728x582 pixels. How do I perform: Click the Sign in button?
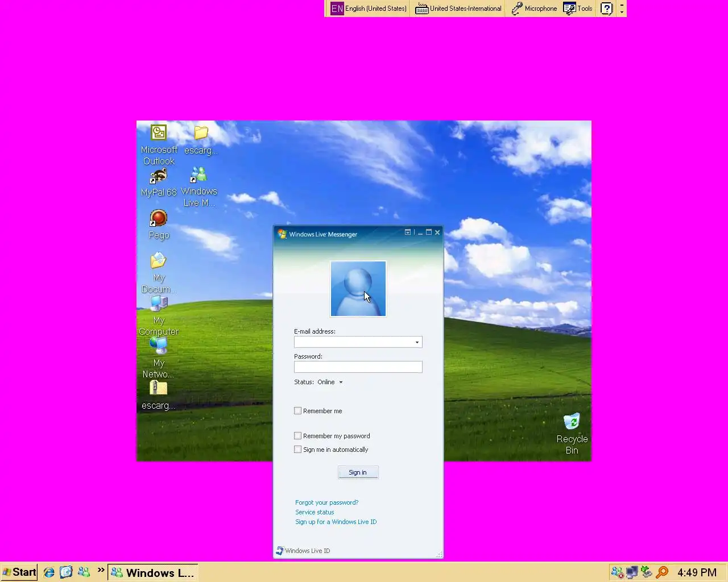pyautogui.click(x=358, y=472)
